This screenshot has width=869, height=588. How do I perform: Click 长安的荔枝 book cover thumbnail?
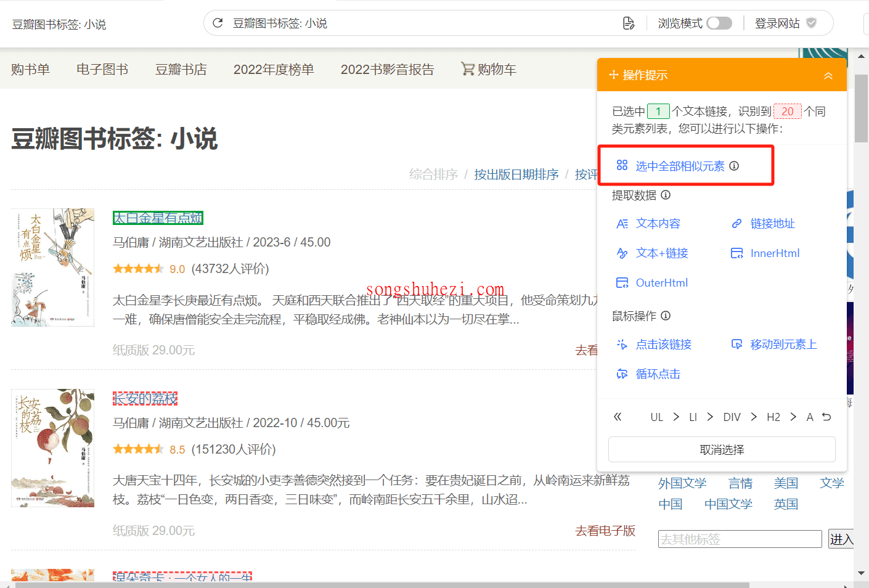point(53,448)
